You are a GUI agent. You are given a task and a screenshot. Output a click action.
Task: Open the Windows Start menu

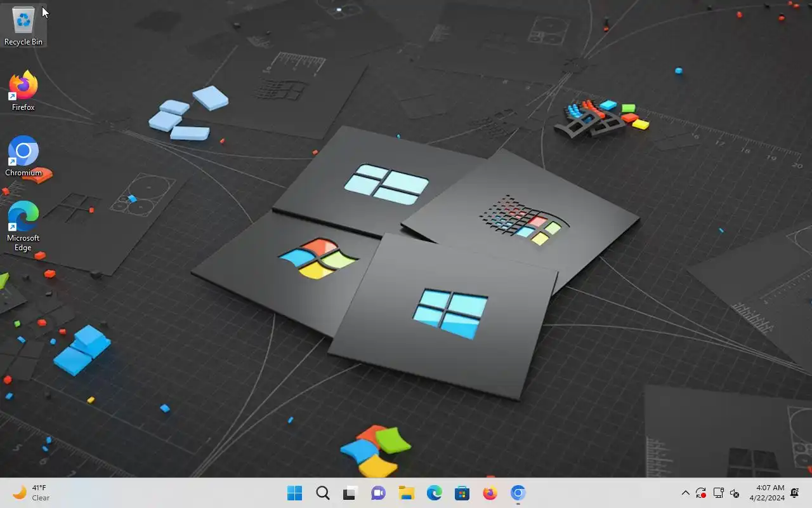295,493
